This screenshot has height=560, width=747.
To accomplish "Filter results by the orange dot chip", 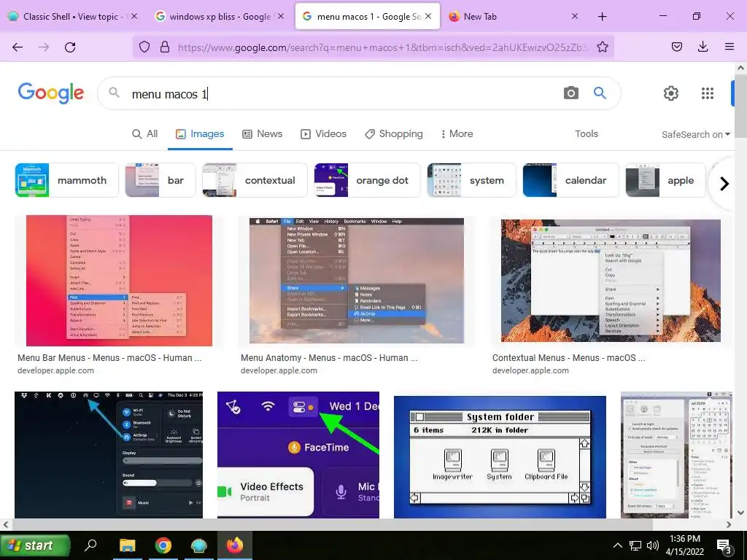I will click(x=368, y=180).
